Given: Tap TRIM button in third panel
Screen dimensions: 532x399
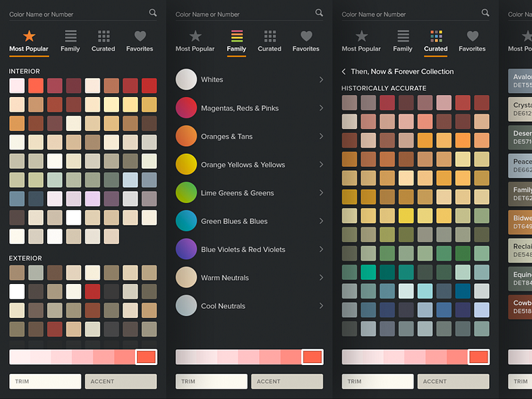Looking at the screenshot, I should coord(378,382).
